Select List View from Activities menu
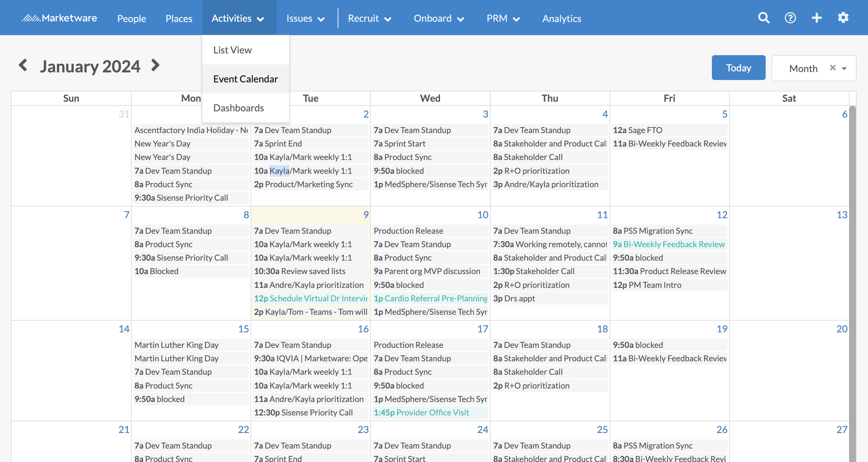868x462 pixels. 246,50
